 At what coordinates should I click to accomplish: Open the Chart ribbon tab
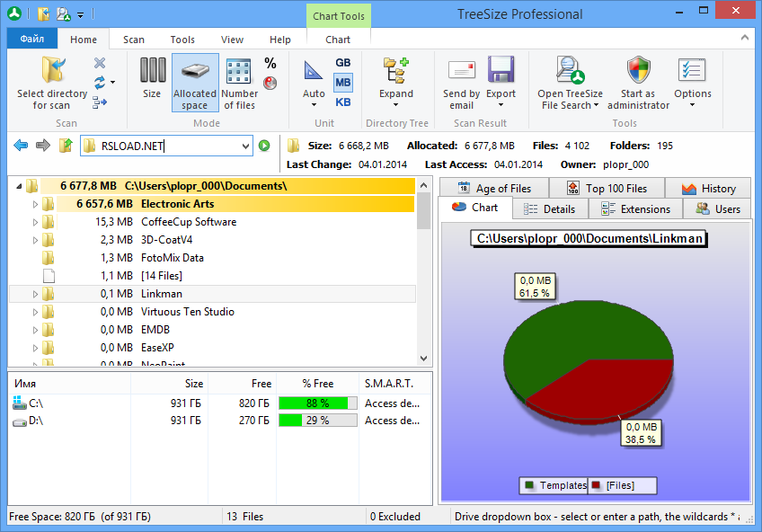coord(338,39)
